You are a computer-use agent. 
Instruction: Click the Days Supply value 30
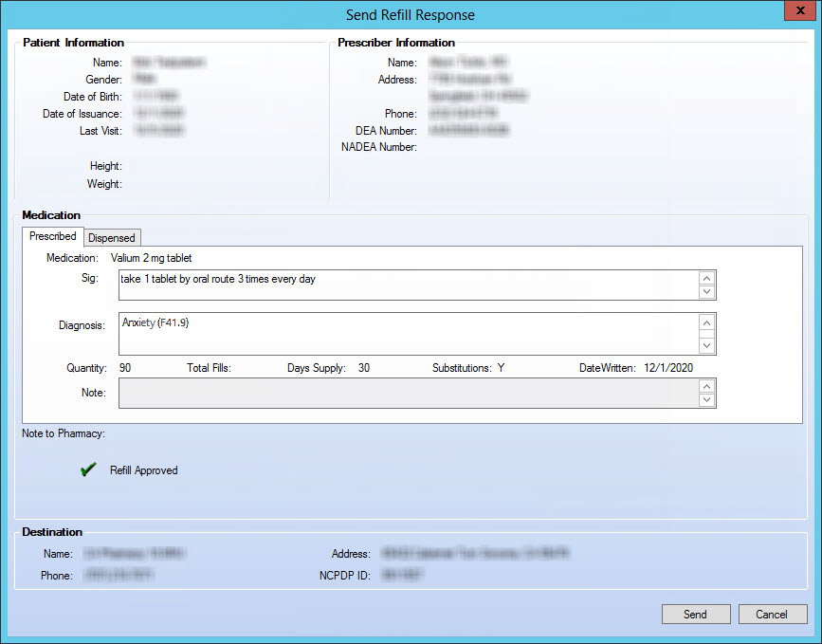(x=364, y=368)
